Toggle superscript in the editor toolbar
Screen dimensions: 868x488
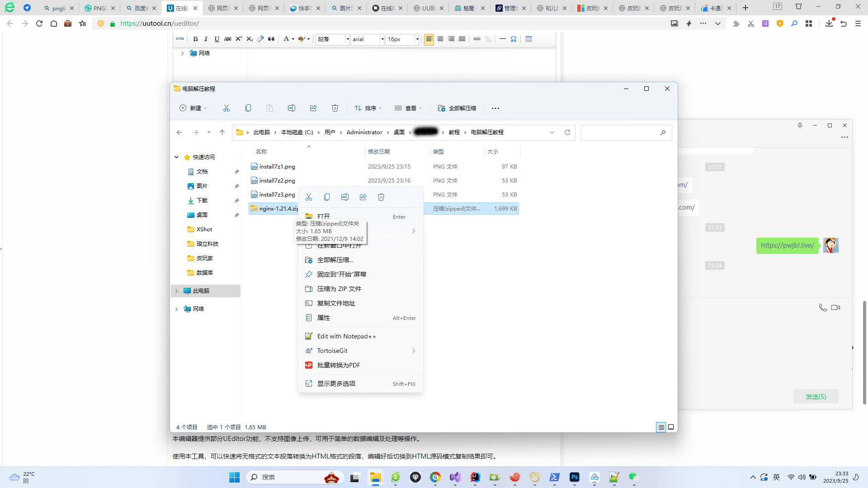239,39
